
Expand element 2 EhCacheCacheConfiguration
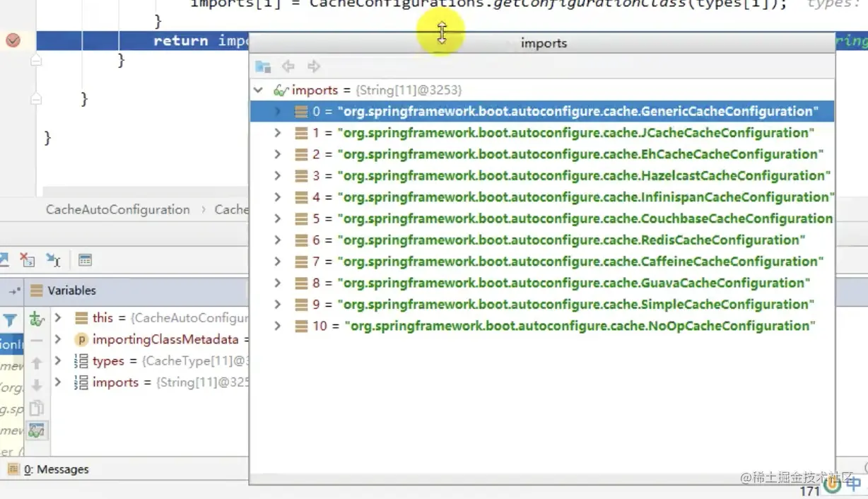click(278, 154)
